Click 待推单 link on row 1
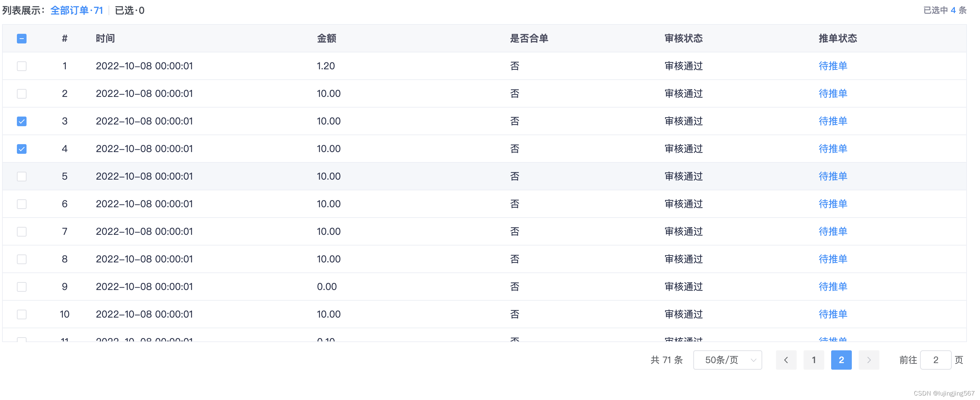 tap(833, 66)
